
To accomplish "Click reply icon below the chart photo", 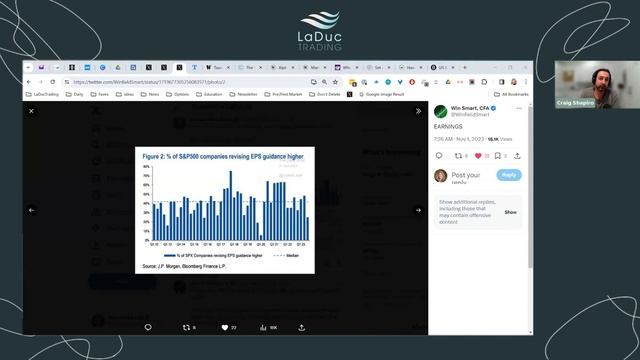I will pyautogui.click(x=148, y=327).
